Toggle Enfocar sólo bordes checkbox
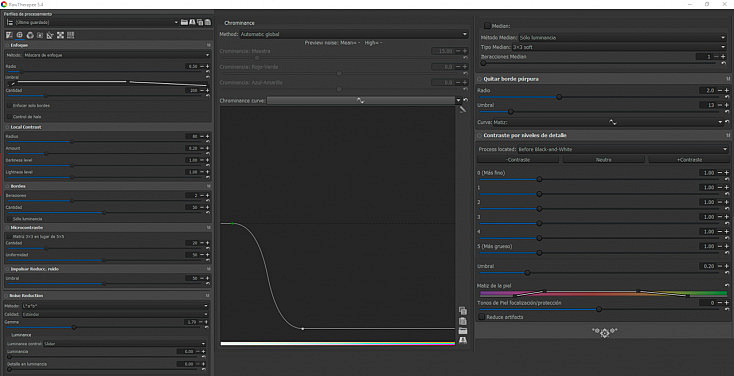 pos(10,105)
